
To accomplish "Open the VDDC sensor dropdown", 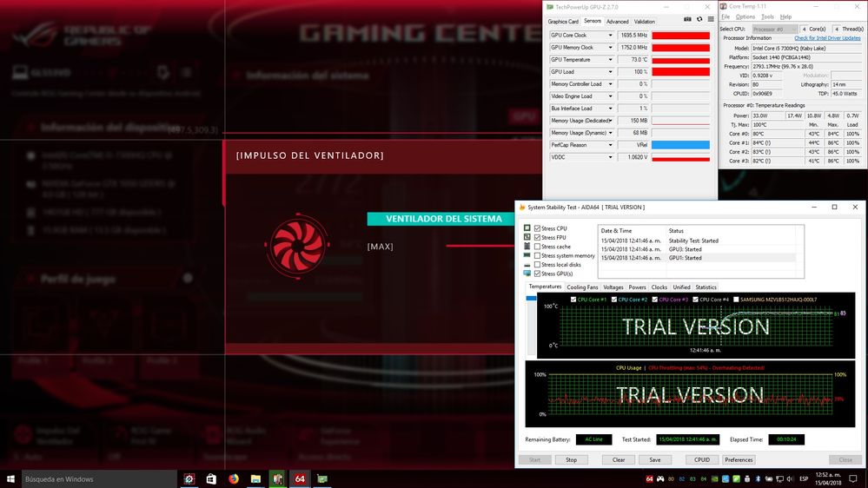I will [611, 157].
